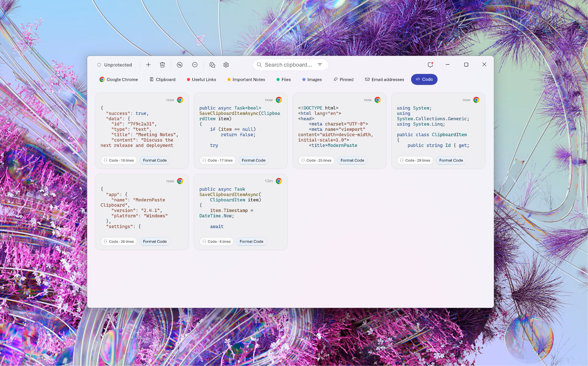Viewport: 588px width, 366px height.
Task: Click Chrome source icon on DOCTYPE html card
Action: (377, 100)
